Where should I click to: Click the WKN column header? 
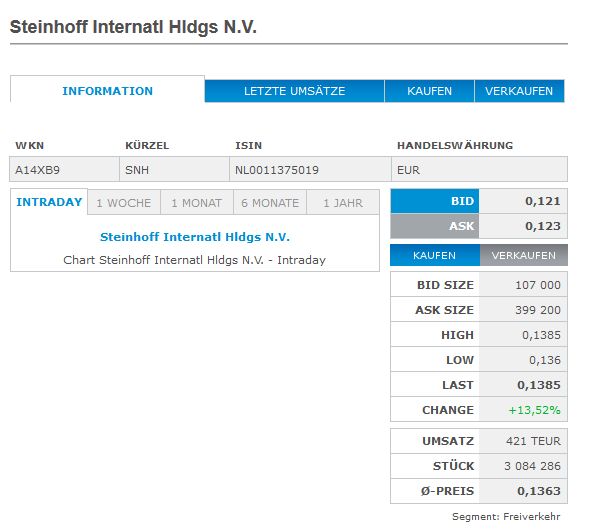[x=29, y=145]
